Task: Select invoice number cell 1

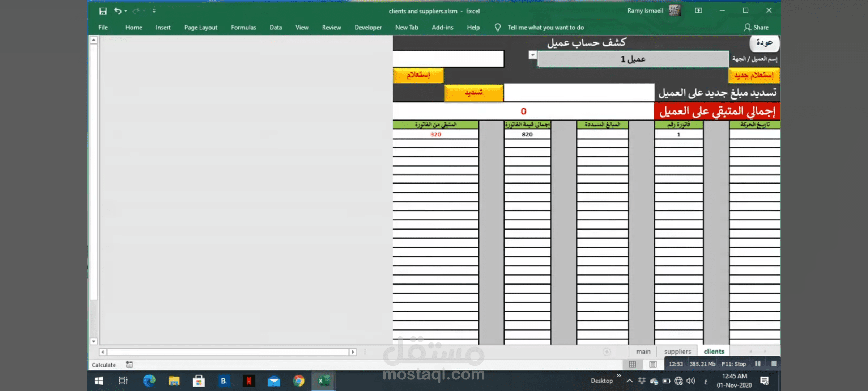Action: [x=678, y=134]
